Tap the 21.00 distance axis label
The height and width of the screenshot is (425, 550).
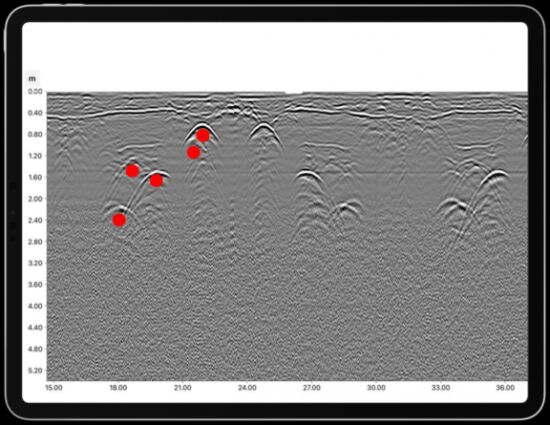[182, 388]
